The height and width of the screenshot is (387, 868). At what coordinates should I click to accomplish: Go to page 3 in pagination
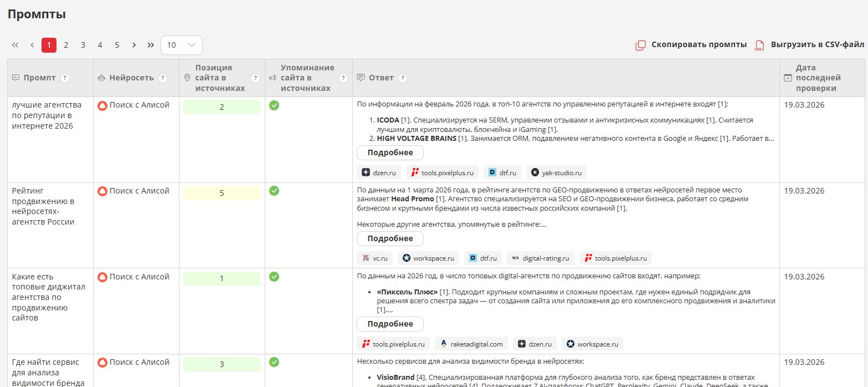[x=83, y=45]
